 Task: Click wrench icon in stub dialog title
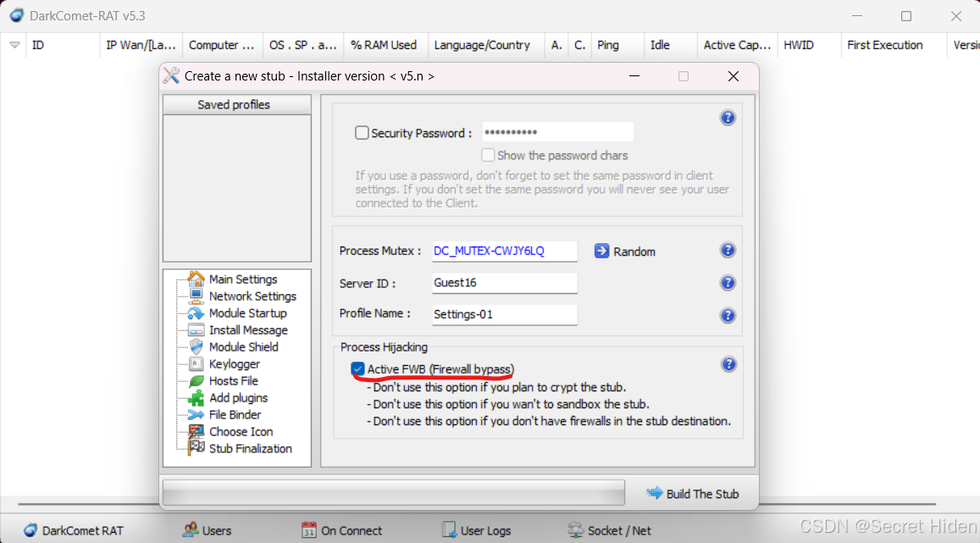tap(171, 75)
